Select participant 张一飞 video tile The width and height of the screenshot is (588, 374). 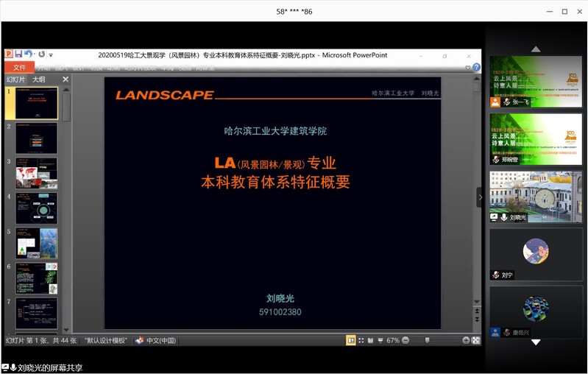click(536, 82)
